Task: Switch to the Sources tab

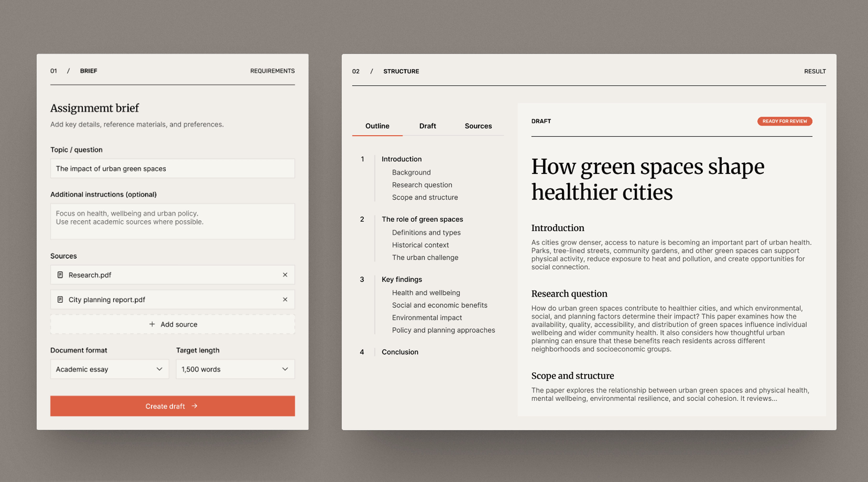Action: 478,126
